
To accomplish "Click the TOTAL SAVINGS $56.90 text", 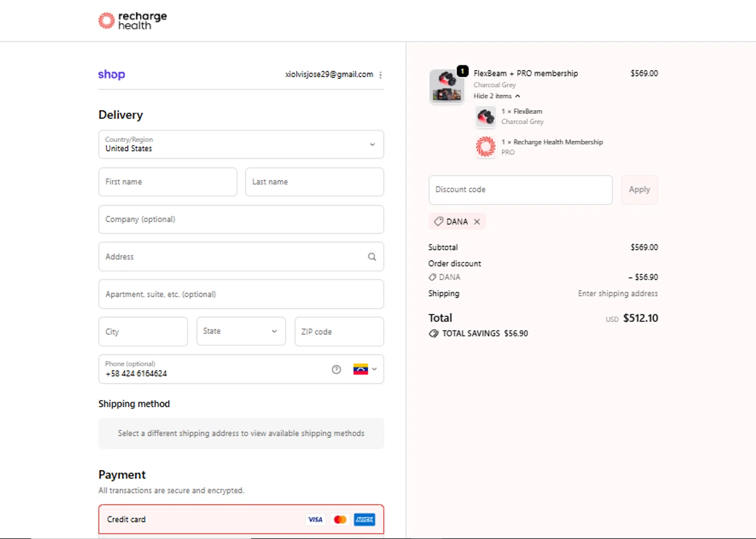I will pos(485,333).
